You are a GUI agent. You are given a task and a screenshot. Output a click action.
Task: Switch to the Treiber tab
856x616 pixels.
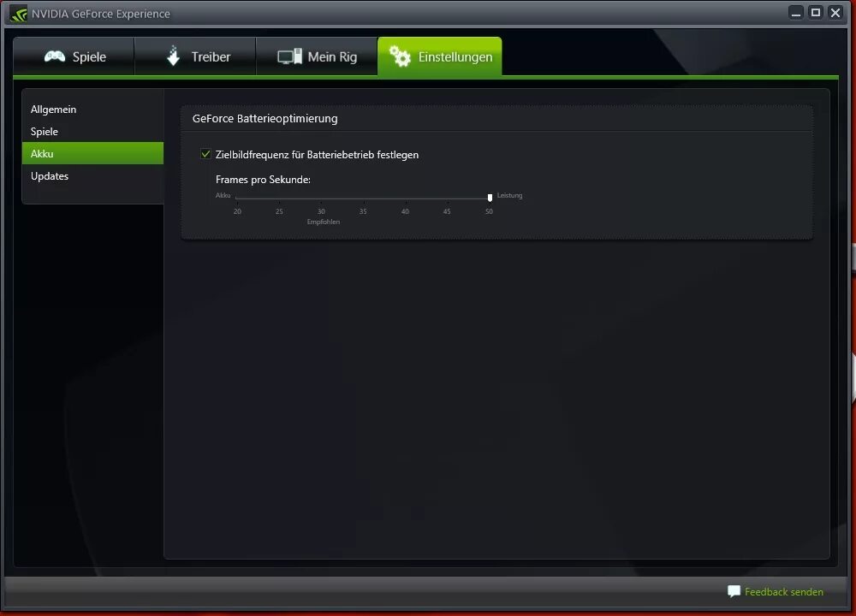click(x=195, y=56)
